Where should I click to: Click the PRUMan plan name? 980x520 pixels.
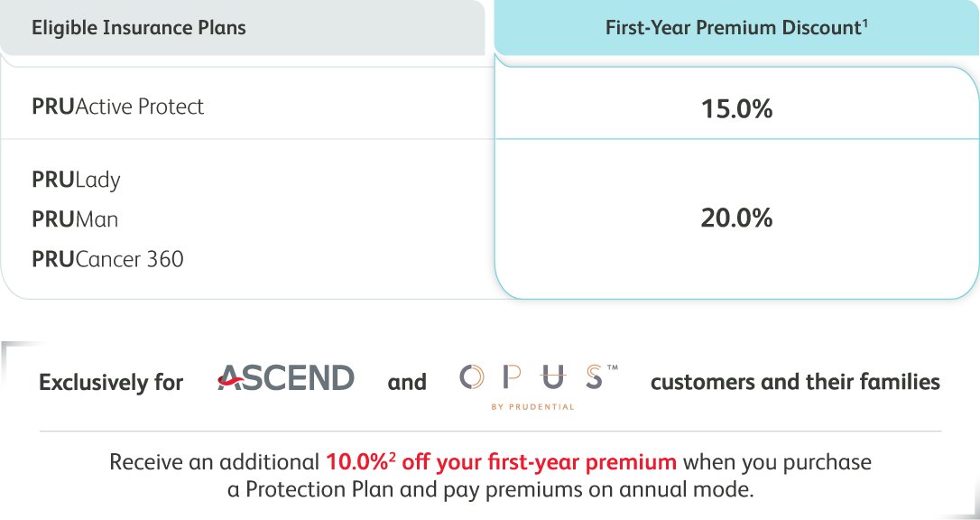pyautogui.click(x=75, y=220)
